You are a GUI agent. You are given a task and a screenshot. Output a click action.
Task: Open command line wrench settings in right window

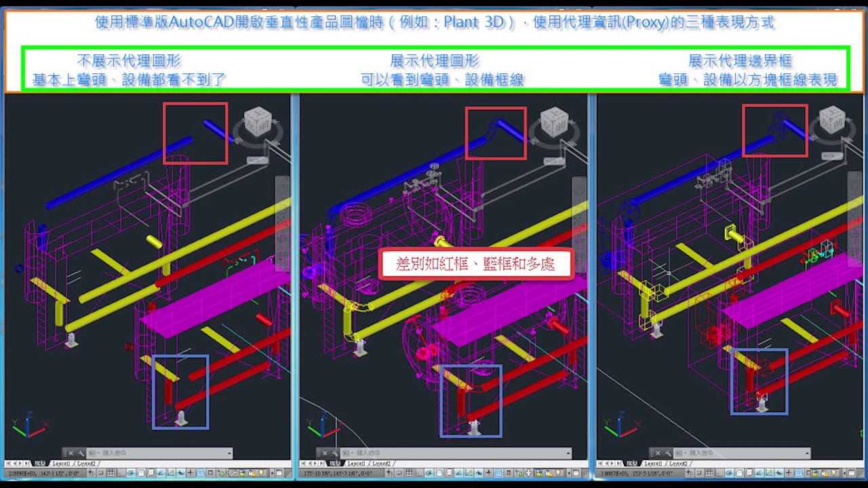[668, 453]
